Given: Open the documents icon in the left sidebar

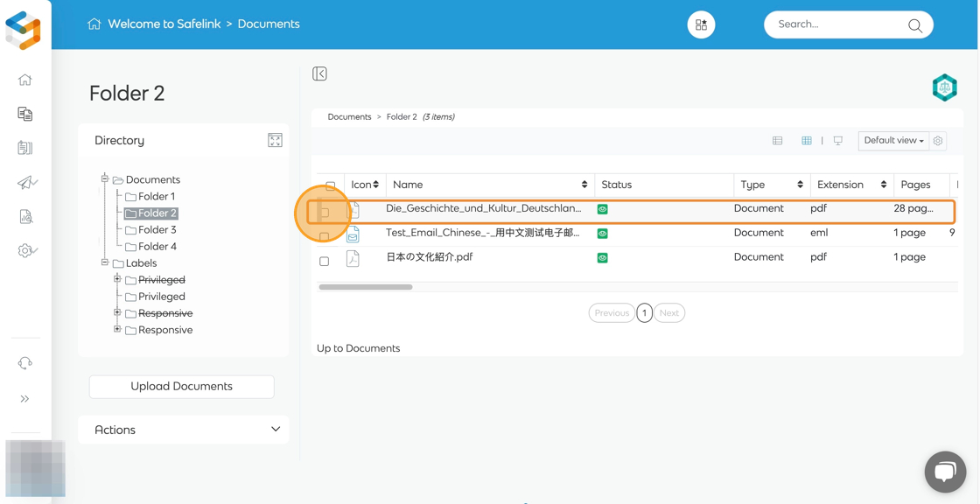Looking at the screenshot, I should tap(25, 114).
